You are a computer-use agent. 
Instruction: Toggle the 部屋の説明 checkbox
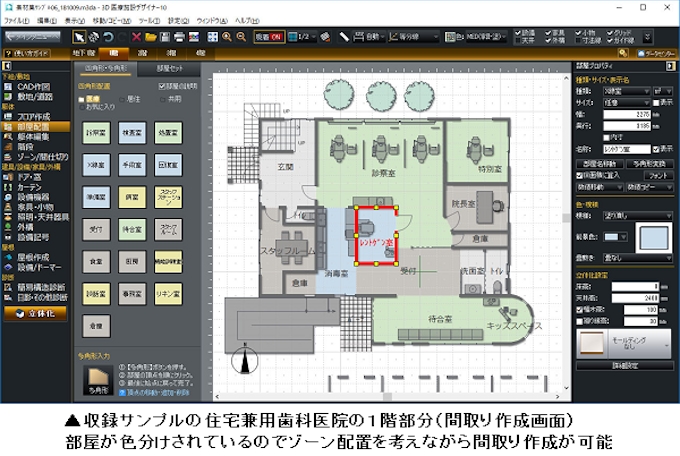tap(161, 86)
